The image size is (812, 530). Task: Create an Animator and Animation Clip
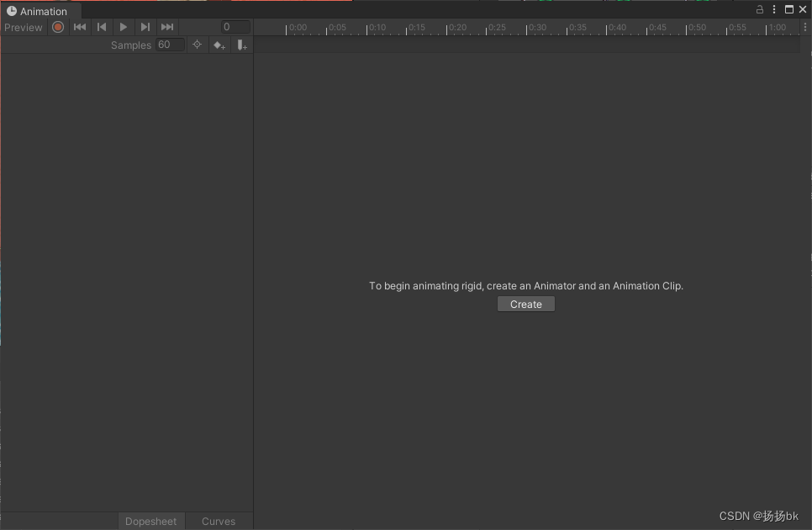[x=525, y=304]
